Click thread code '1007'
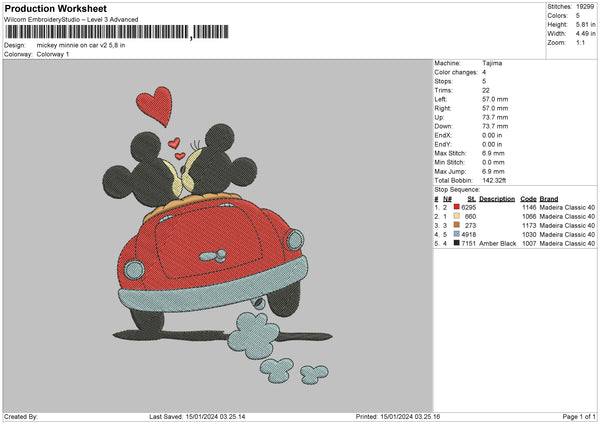The height and width of the screenshot is (424, 600). point(529,243)
